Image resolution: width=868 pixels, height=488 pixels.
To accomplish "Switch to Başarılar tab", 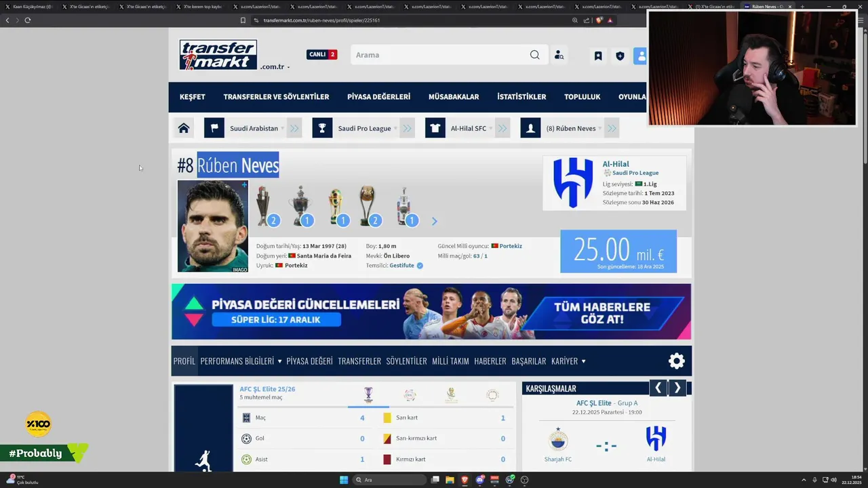I will [x=529, y=361].
